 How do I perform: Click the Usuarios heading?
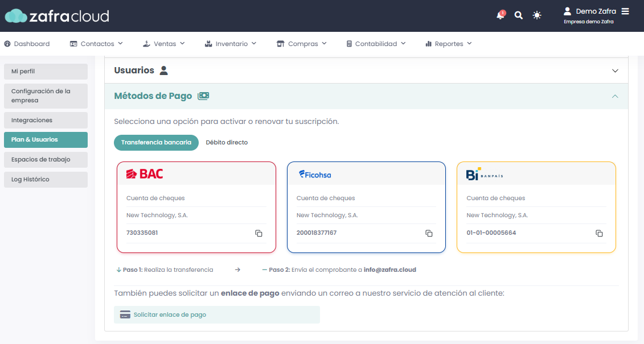134,71
